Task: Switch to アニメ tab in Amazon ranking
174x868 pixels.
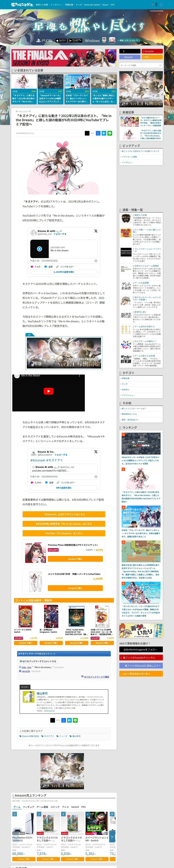Action: click(66, 807)
